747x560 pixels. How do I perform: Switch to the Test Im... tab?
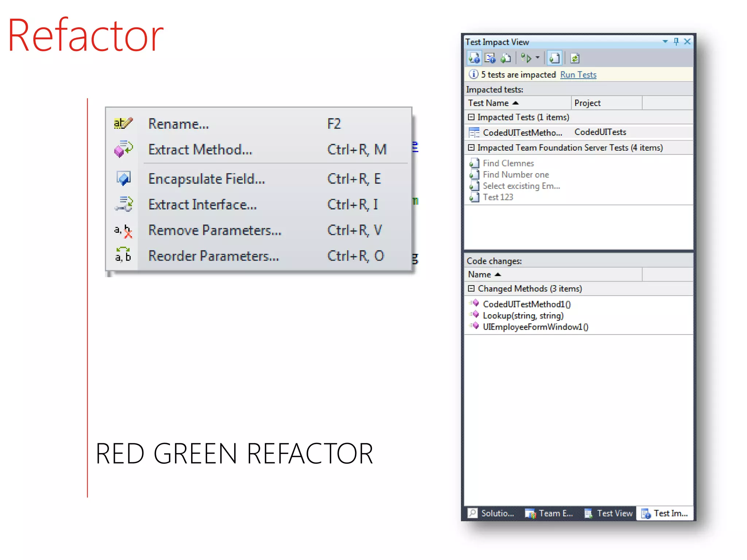click(665, 513)
